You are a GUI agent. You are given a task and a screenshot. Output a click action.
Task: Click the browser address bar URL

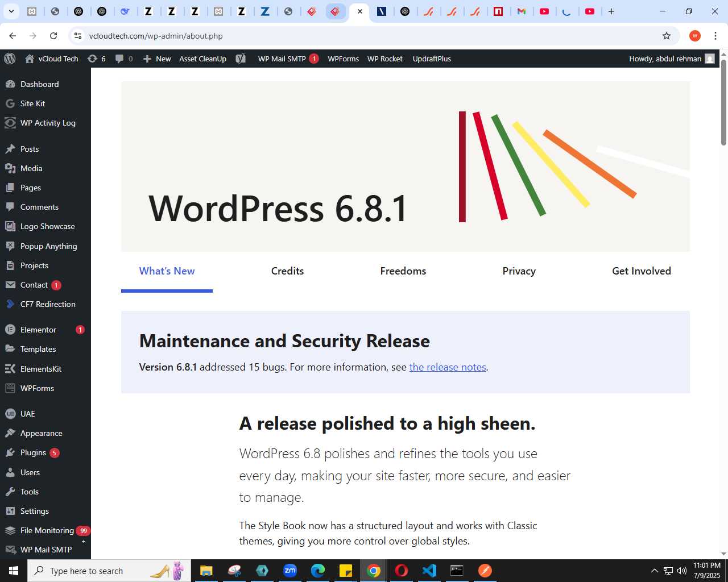pos(156,36)
